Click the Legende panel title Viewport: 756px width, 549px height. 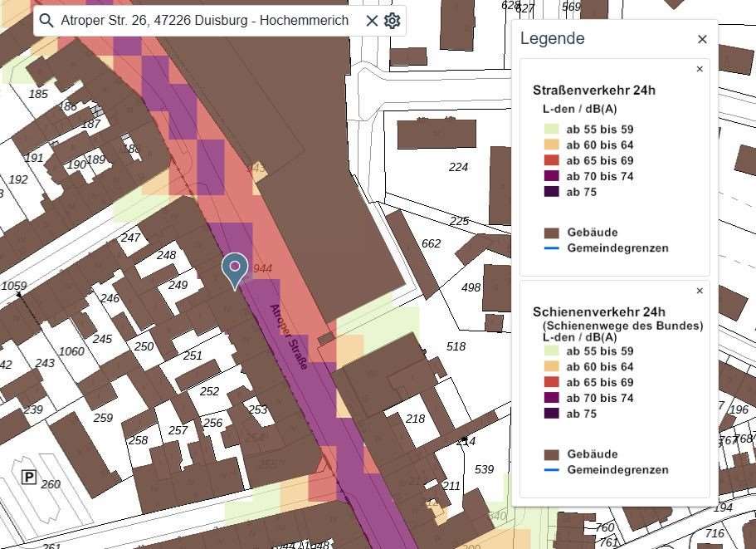click(x=553, y=38)
